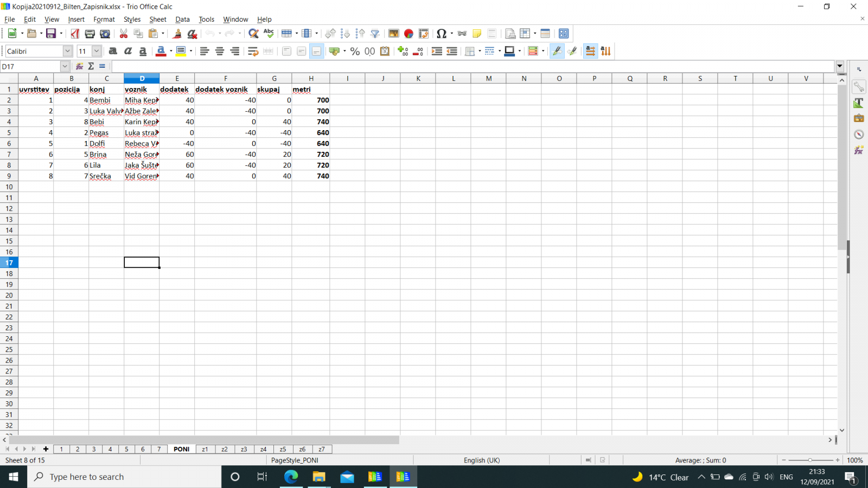Export directly as PDF

point(75,34)
